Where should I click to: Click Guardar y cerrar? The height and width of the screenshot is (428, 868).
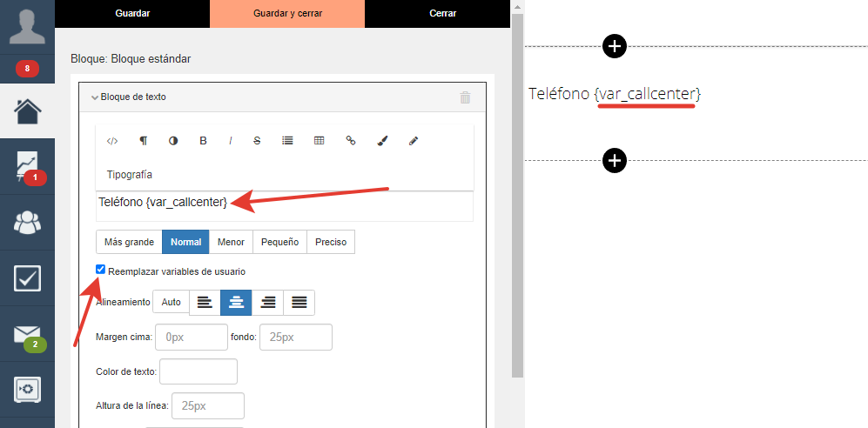[x=287, y=13]
